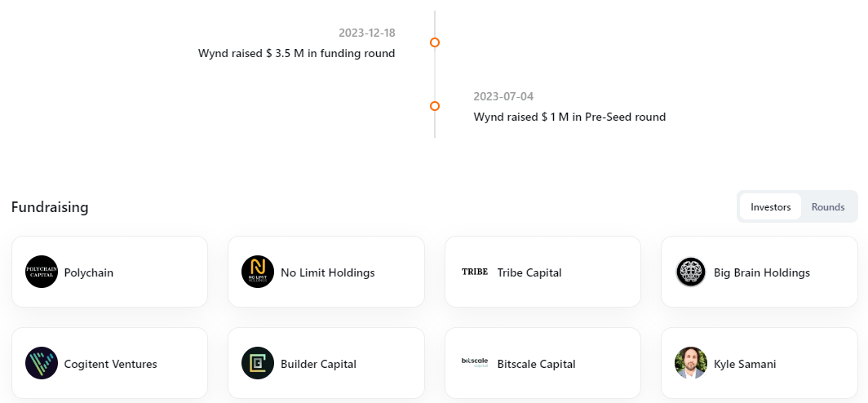Click the Tribe Capital TRIBE logo
This screenshot has width=868, height=403.
tap(474, 272)
